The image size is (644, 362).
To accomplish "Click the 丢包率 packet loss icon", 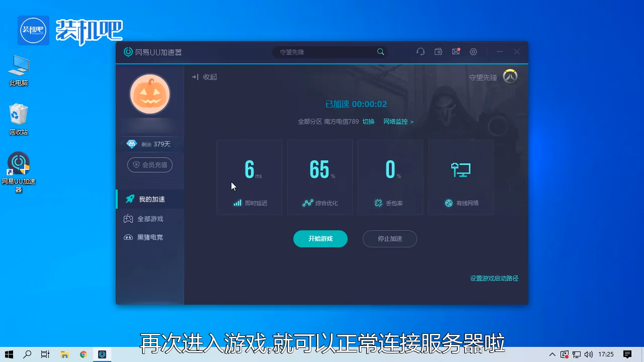I will pyautogui.click(x=378, y=203).
